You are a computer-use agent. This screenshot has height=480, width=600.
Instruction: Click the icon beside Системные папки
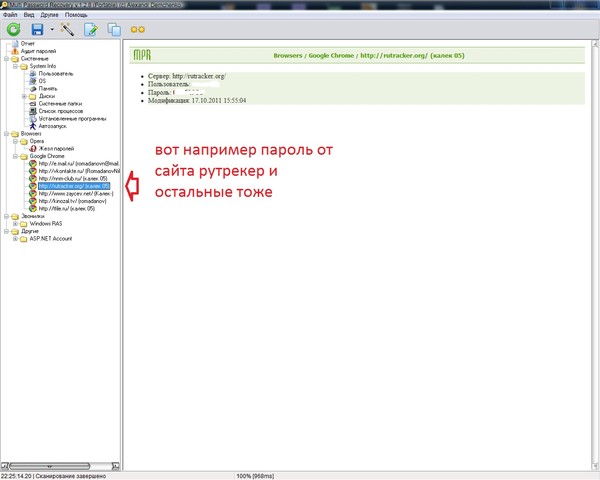pyautogui.click(x=33, y=104)
